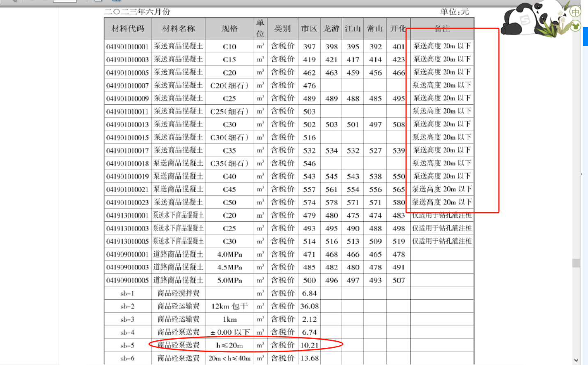Select material code 041901010023
The width and height of the screenshot is (588, 365).
point(127,202)
